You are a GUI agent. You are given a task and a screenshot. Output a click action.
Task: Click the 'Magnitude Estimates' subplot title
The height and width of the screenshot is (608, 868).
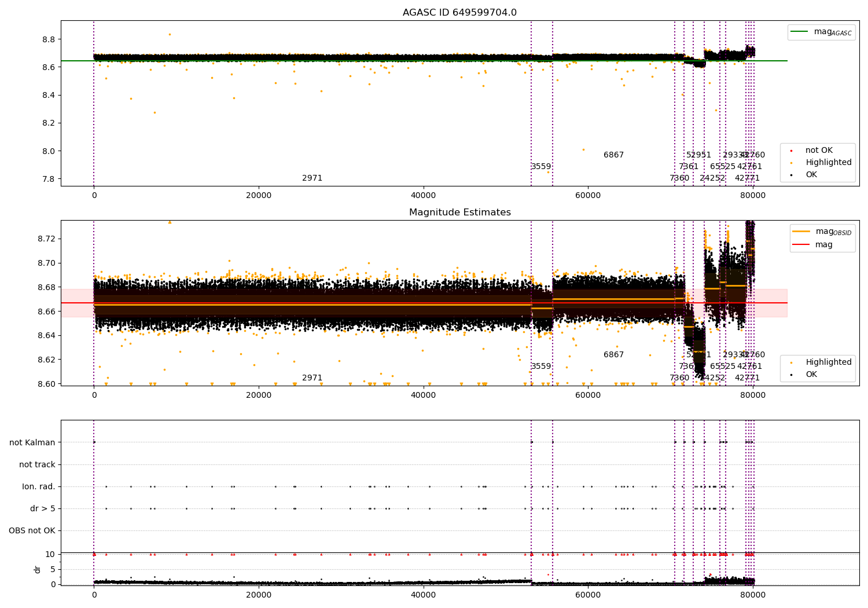click(459, 213)
